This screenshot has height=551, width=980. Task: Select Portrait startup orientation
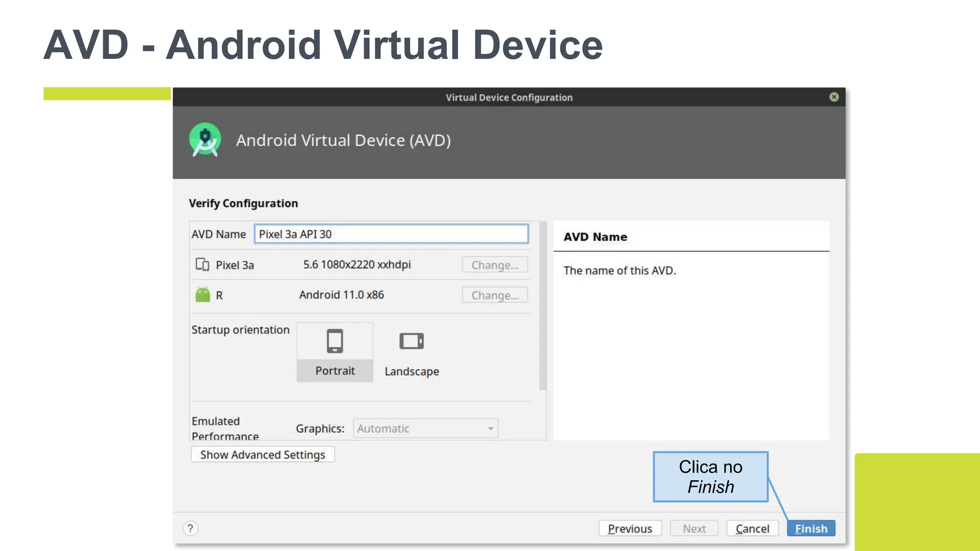click(335, 352)
